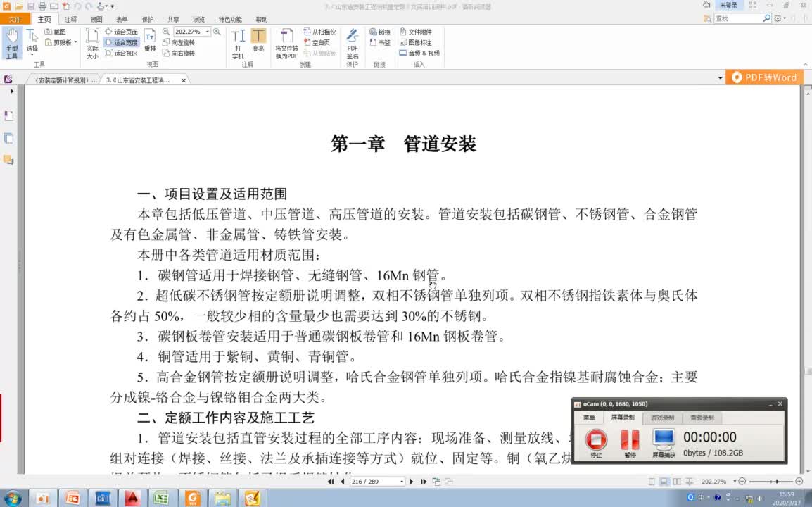
Task: Insert a Link (链接)
Action: tap(379, 32)
